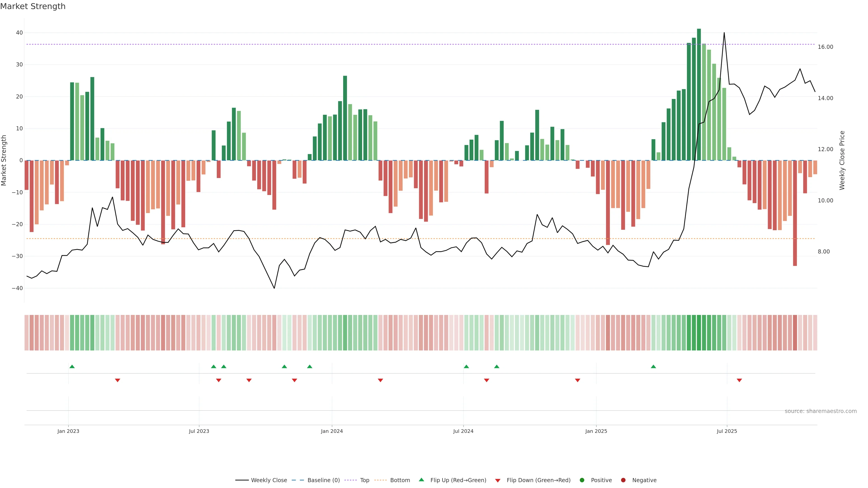The width and height of the screenshot is (868, 488).
Task: Click the red Negative circle in legend
Action: point(623,480)
